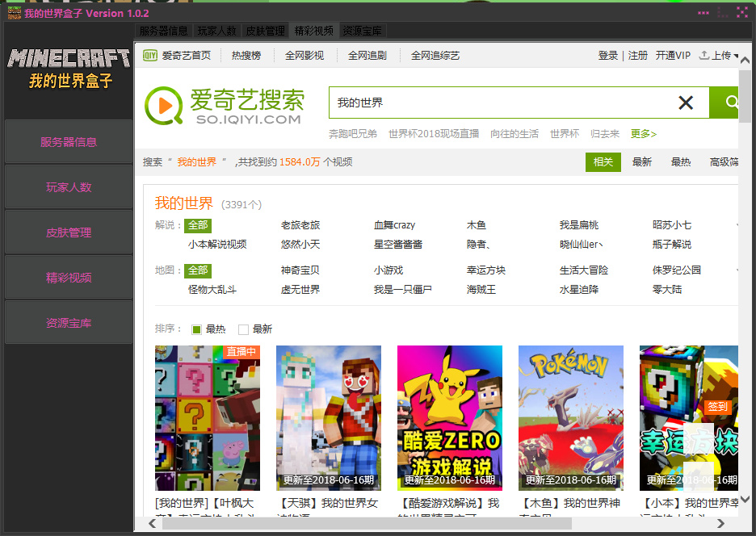
Task: Click the 服务器信息 sidebar button
Action: (69, 142)
